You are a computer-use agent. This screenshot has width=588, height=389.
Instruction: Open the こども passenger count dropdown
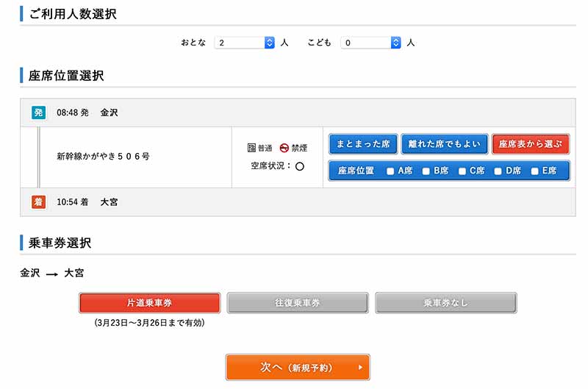(x=371, y=43)
